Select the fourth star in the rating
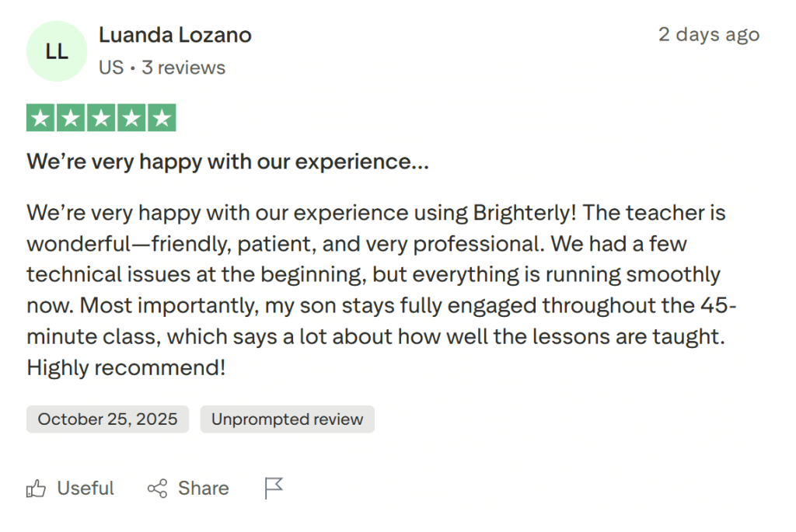 pos(130,117)
